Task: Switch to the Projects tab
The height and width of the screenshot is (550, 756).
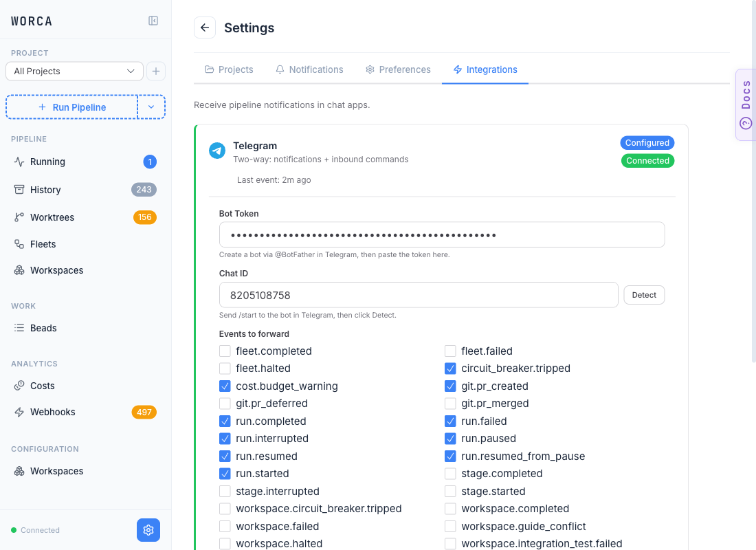Action: (x=229, y=69)
